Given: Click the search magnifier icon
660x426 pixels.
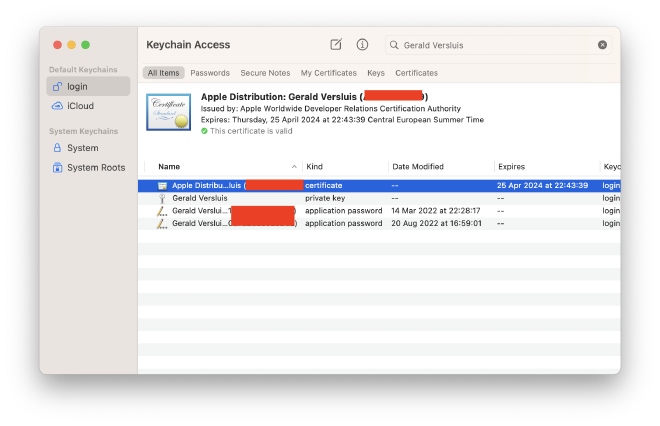Looking at the screenshot, I should 394,45.
